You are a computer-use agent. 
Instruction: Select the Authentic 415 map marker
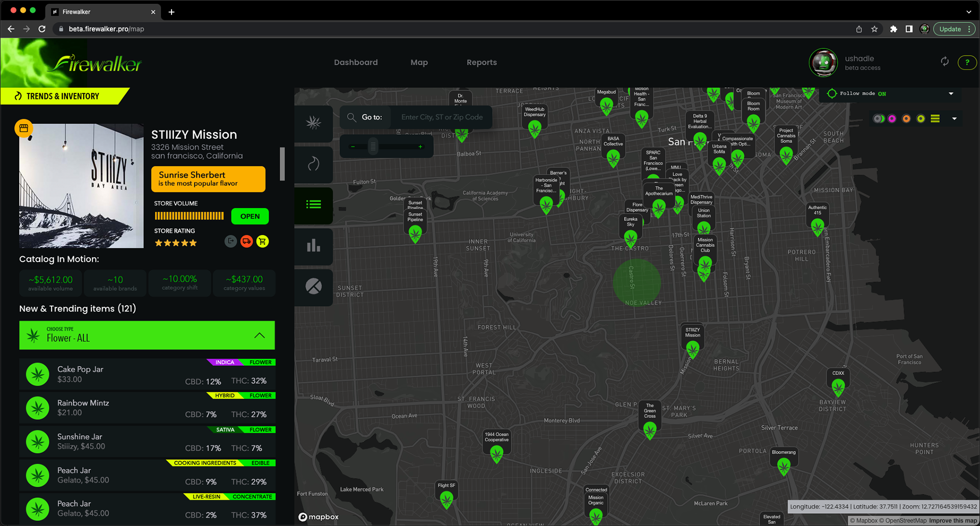pos(818,227)
